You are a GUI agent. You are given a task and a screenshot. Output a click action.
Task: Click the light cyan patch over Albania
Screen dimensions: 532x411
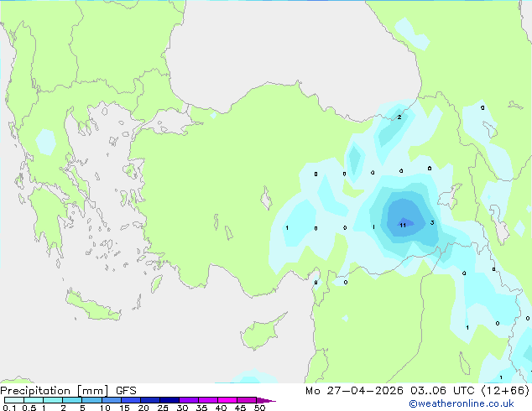46,142
